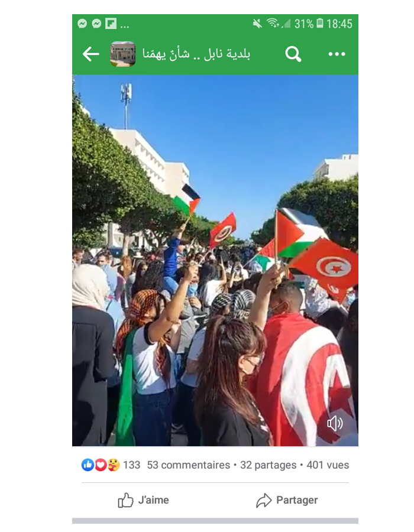The width and height of the screenshot is (414, 532).
Task: Open search with the magnifier icon
Action: [293, 54]
